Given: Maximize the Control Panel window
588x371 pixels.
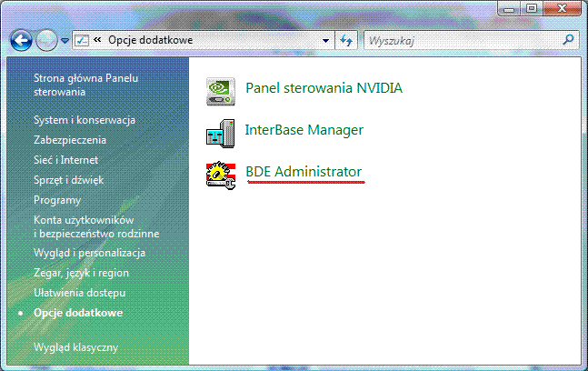Looking at the screenshot, I should coord(531,8).
